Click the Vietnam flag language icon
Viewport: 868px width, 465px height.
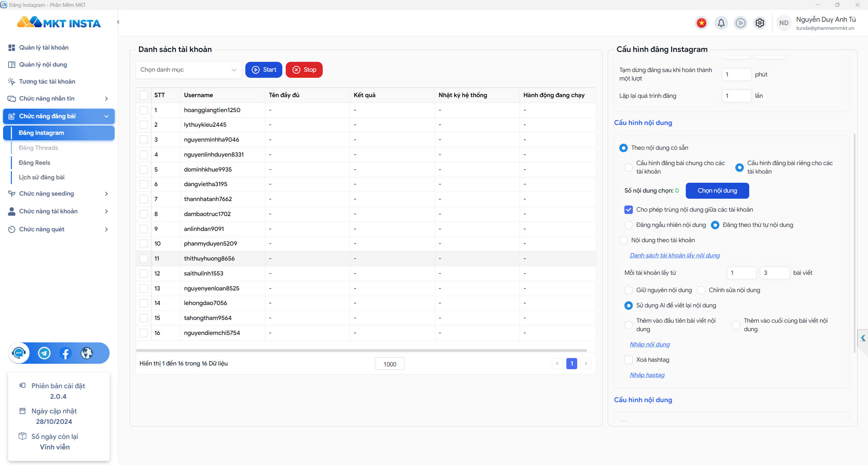pyautogui.click(x=701, y=23)
